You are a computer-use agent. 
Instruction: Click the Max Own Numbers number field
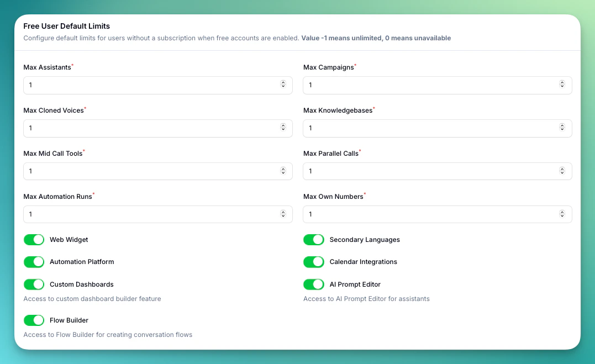[x=438, y=214]
